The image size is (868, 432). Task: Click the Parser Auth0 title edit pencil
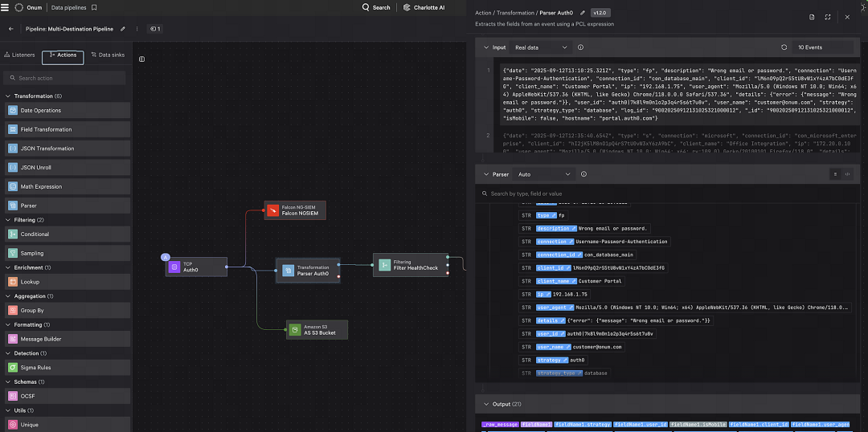tap(582, 12)
